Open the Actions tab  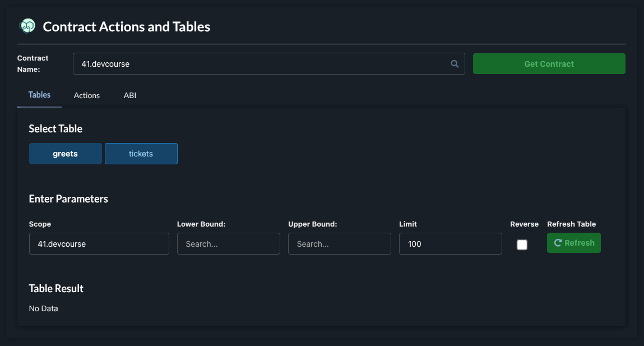click(x=87, y=95)
